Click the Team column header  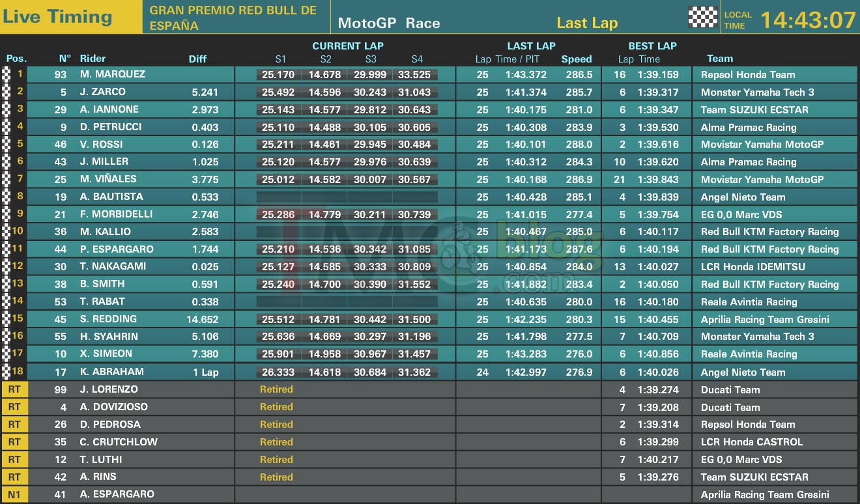(x=720, y=59)
